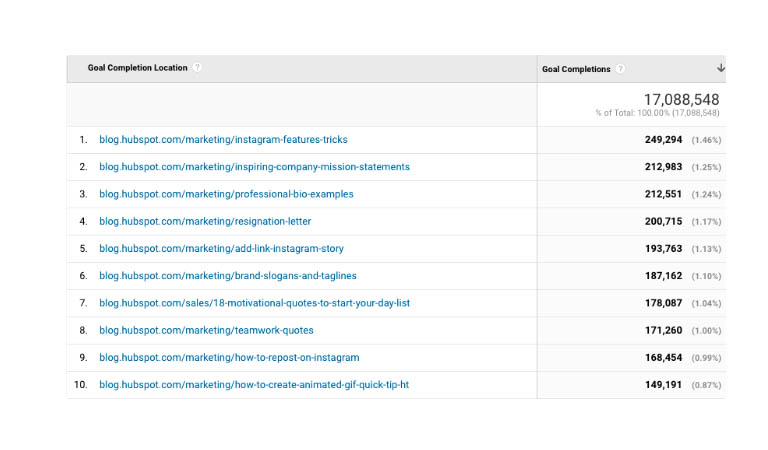
Task: Select value 168,454 in row 9
Action: [663, 357]
